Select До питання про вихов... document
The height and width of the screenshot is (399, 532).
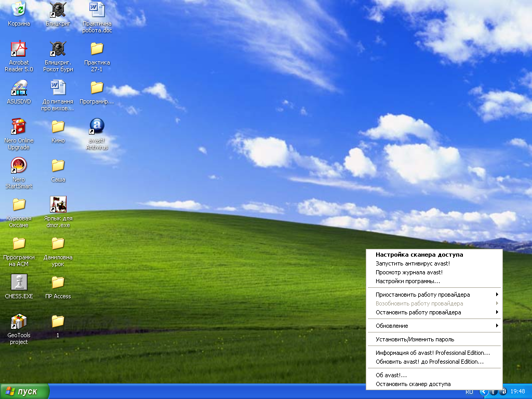(x=58, y=95)
